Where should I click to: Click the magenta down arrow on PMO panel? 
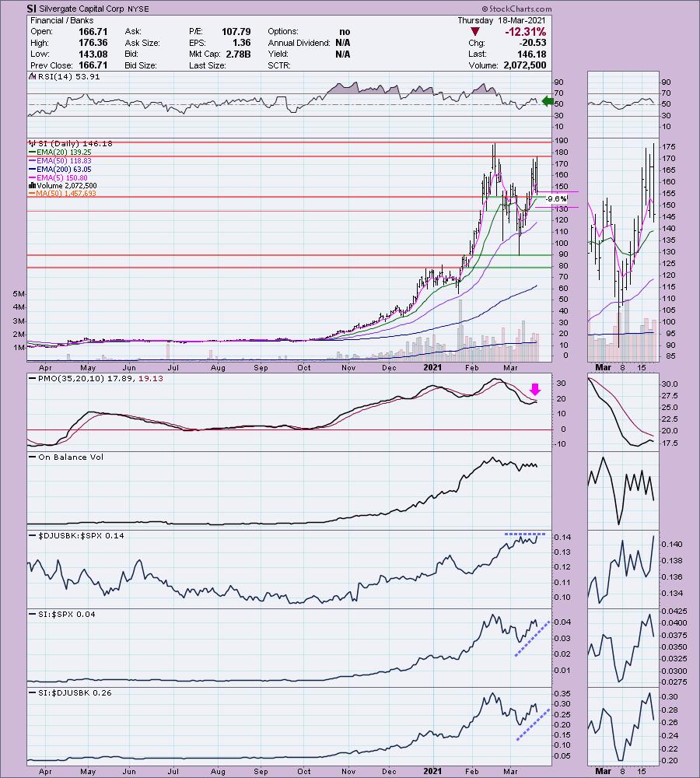pyautogui.click(x=535, y=389)
